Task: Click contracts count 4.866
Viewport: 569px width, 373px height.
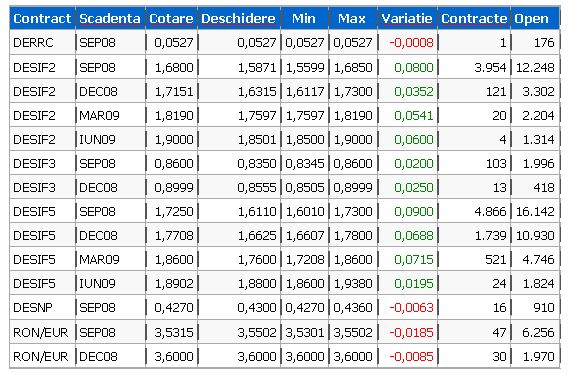Action: click(490, 211)
